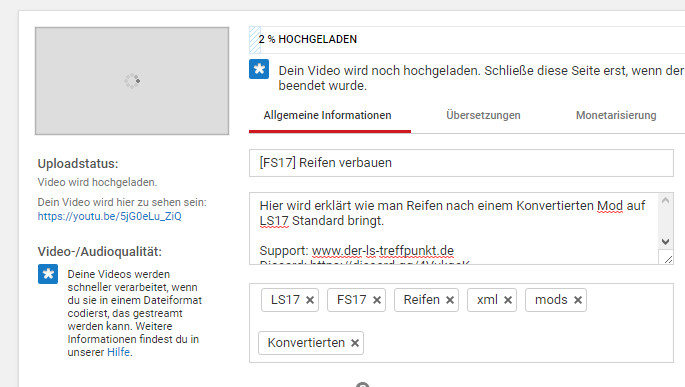This screenshot has width=685, height=387.
Task: Open the Hilfe link
Action: (118, 352)
